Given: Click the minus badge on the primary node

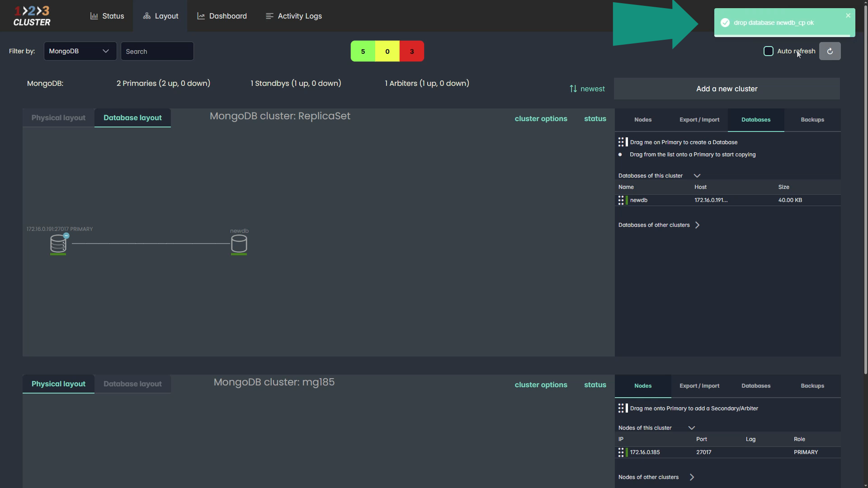Looking at the screenshot, I should pos(66,236).
